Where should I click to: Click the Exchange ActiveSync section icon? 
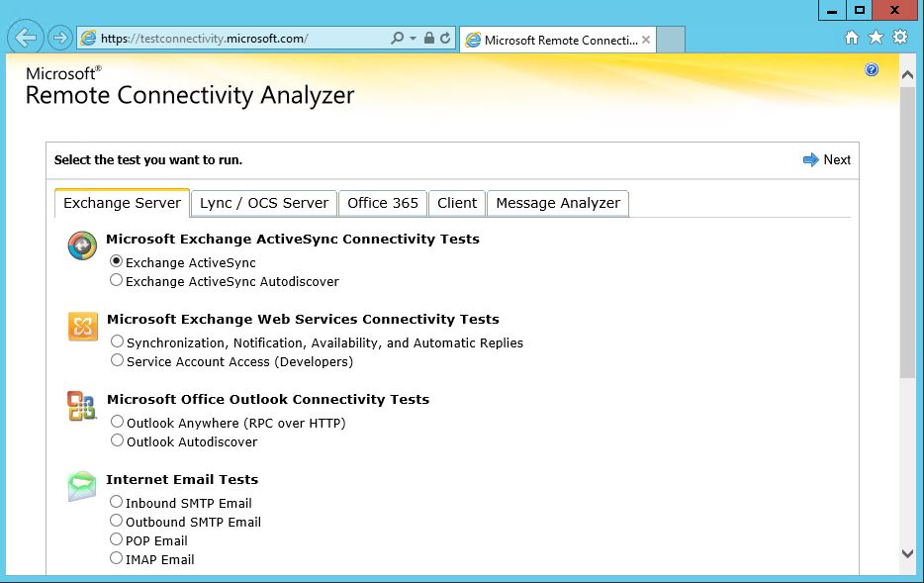tap(82, 245)
